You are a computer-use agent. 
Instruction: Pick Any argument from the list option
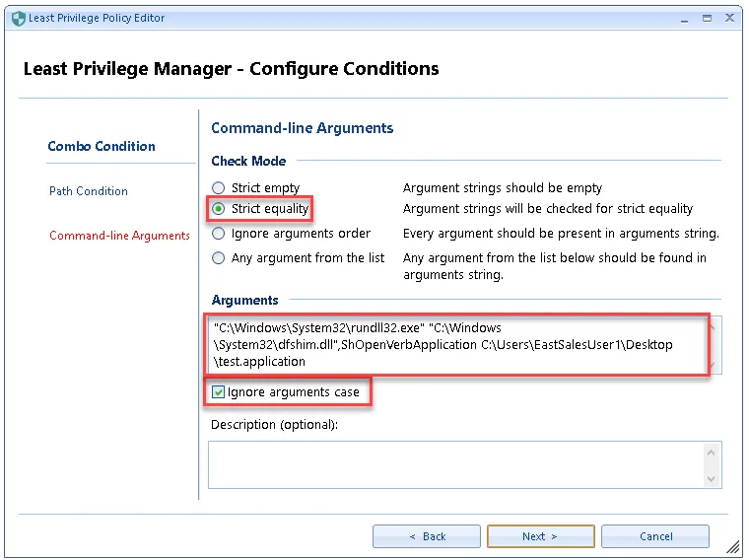pyautogui.click(x=219, y=258)
